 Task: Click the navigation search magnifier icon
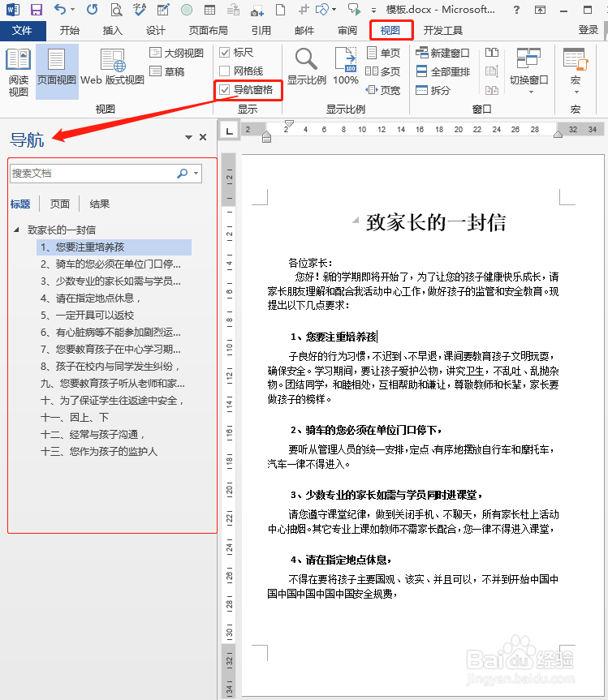tap(183, 174)
